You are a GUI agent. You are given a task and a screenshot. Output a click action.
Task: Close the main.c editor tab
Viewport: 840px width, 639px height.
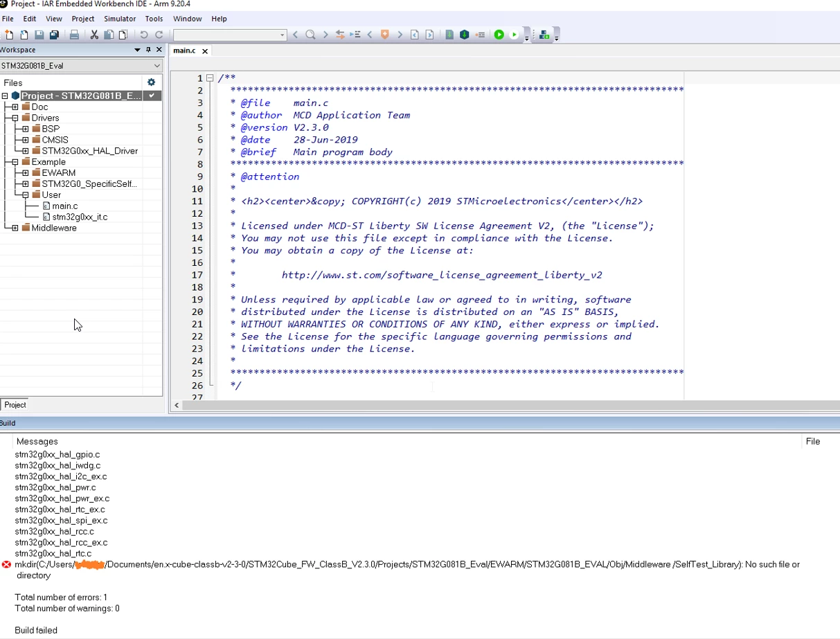(x=205, y=51)
